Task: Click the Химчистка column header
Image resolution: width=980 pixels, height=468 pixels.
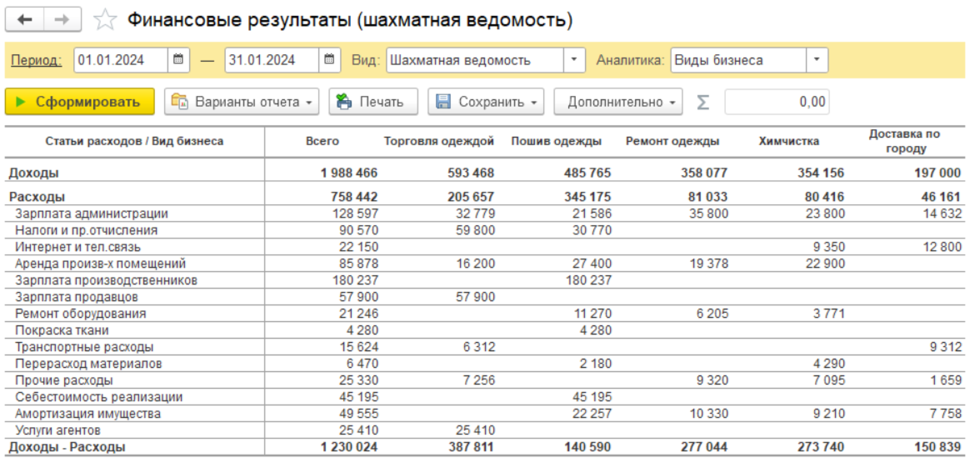Action: pyautogui.click(x=788, y=141)
